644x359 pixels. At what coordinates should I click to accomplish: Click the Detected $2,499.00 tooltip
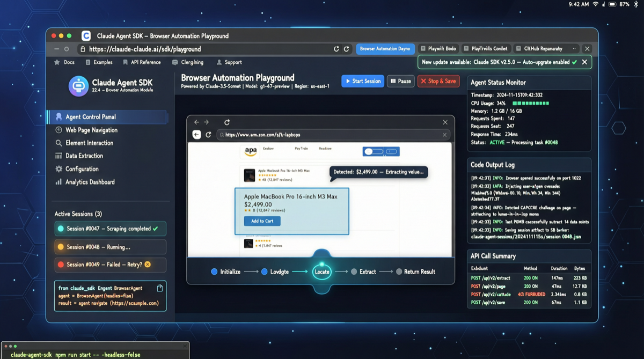click(x=378, y=172)
